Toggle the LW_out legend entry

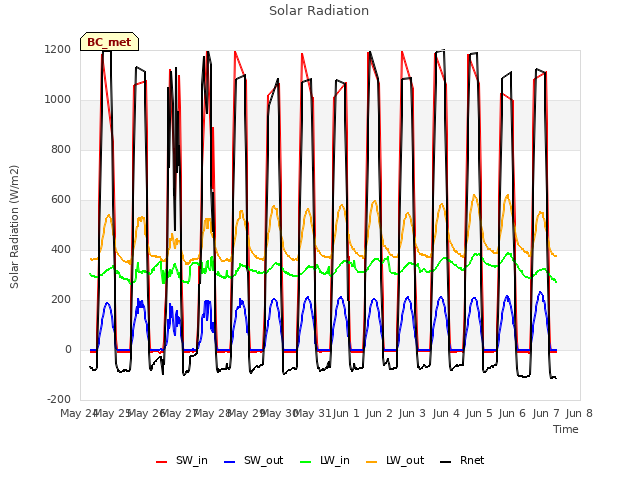tap(395, 461)
